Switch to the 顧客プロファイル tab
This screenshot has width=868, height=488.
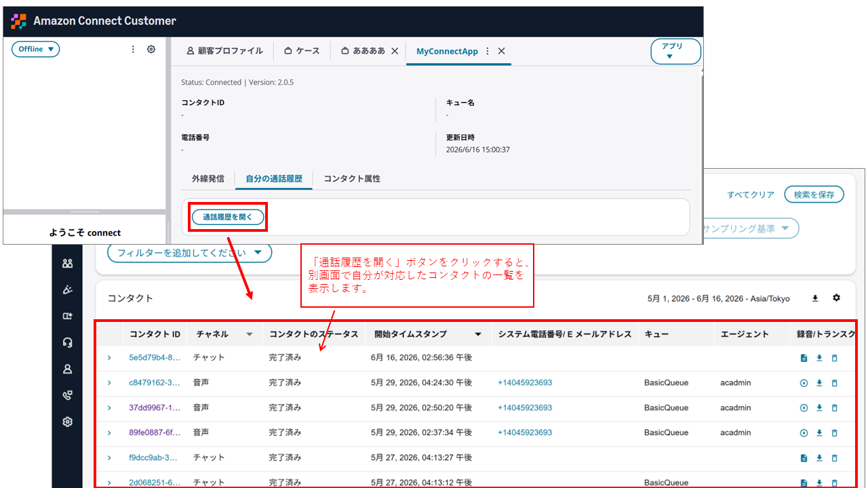coord(224,51)
